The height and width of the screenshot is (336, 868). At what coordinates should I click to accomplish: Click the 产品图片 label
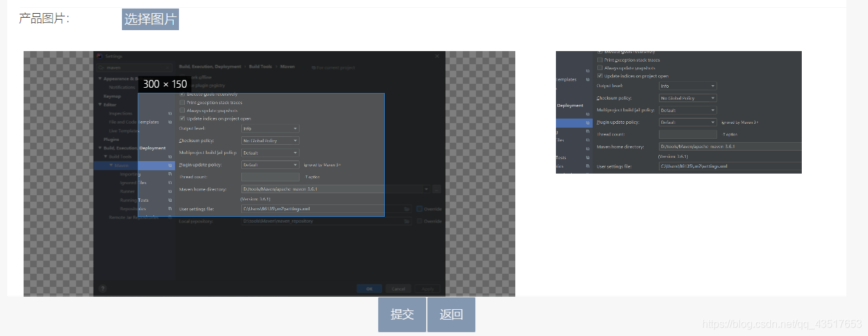tap(44, 19)
